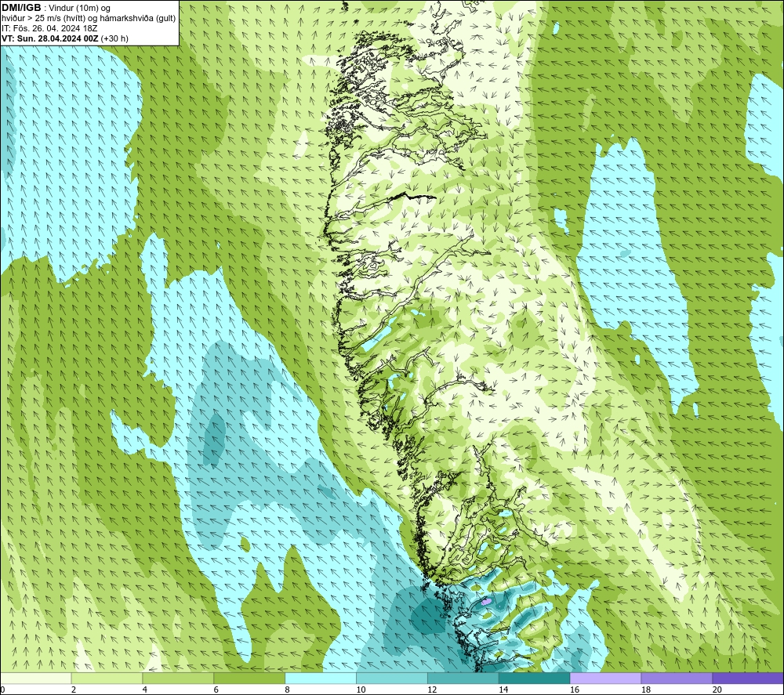The width and height of the screenshot is (784, 695).
Task: Click the scale label "12"
Action: tap(432, 690)
